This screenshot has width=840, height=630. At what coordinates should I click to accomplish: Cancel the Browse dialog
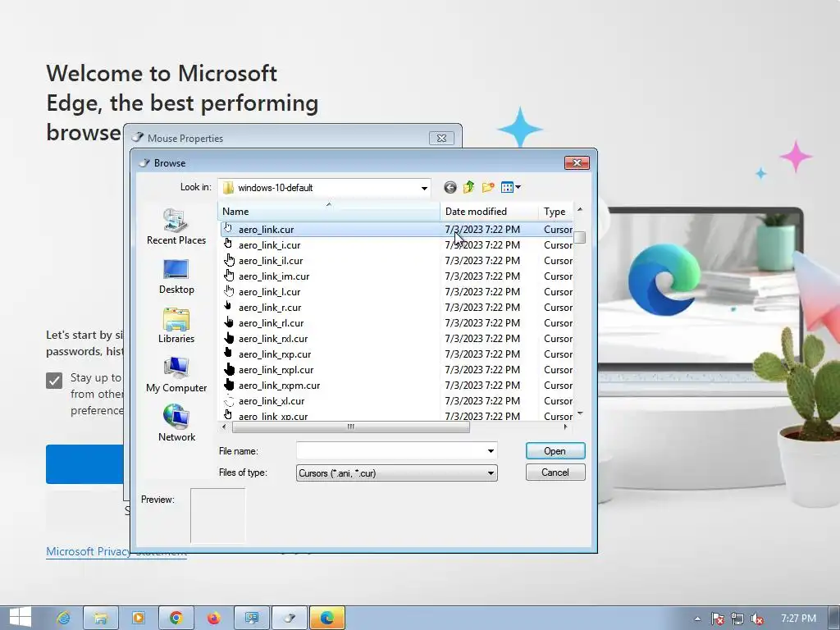[x=555, y=472]
